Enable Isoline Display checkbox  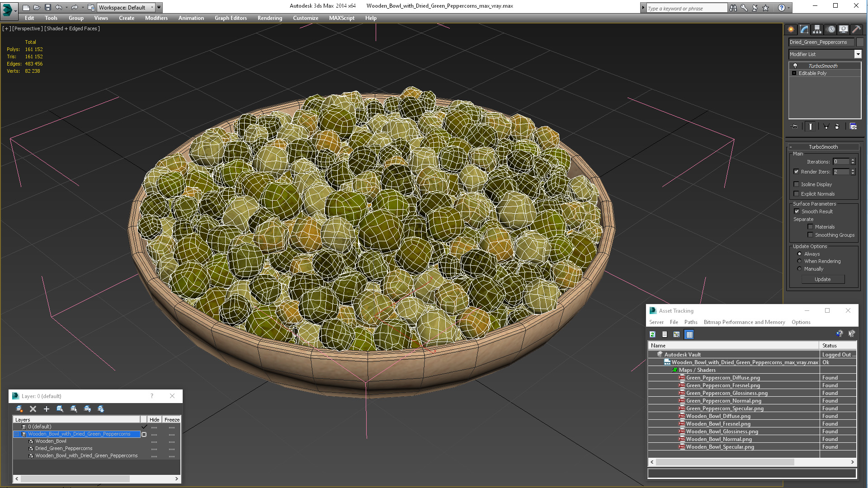click(797, 184)
